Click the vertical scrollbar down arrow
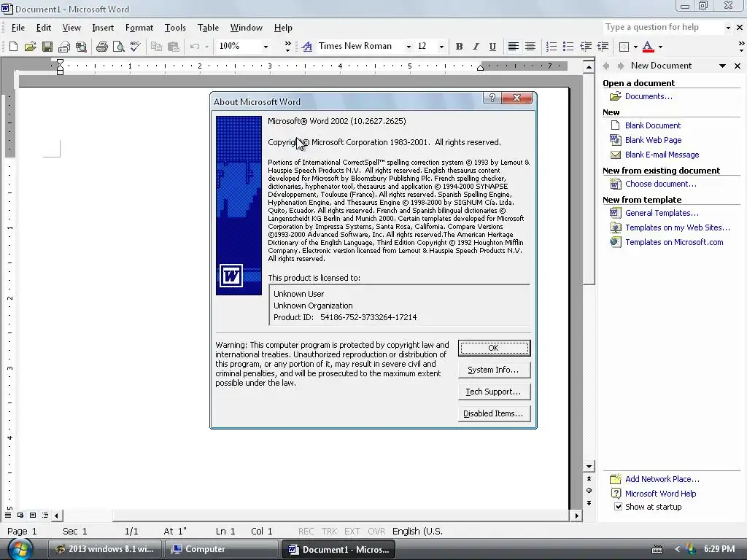Viewport: 747px width, 560px height. (589, 467)
